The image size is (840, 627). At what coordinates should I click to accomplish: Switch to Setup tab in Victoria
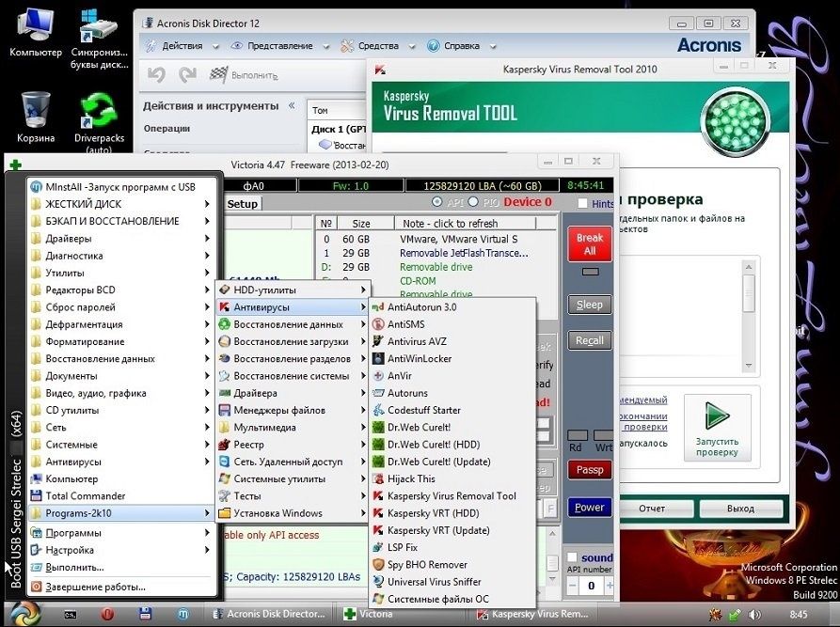242,203
